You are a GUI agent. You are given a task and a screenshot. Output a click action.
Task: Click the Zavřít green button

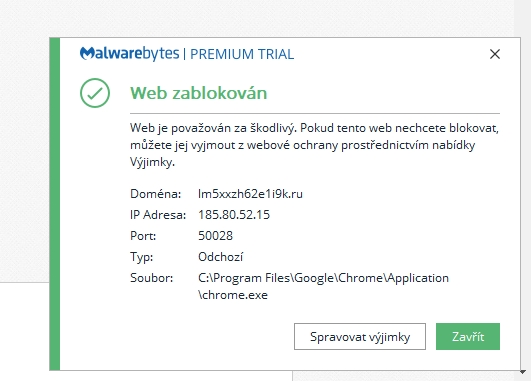coord(468,336)
